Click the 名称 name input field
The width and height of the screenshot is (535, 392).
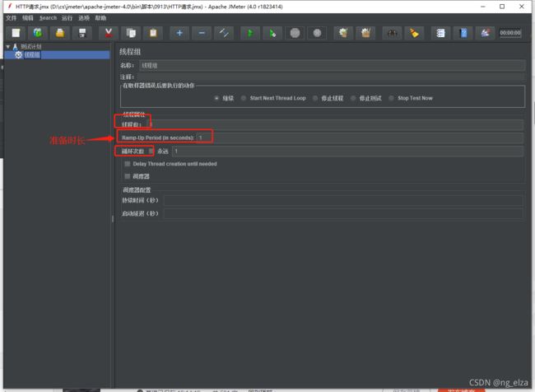click(332, 65)
